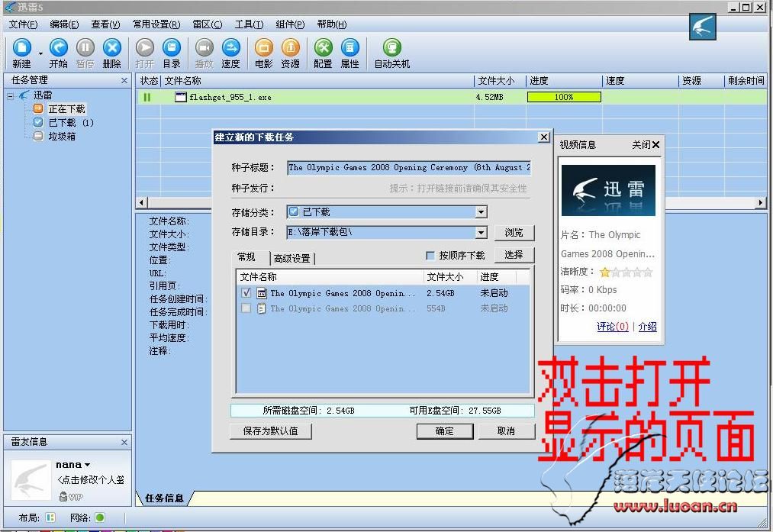This screenshot has width=773, height=532.
Task: Click the 选择 button
Action: [514, 254]
